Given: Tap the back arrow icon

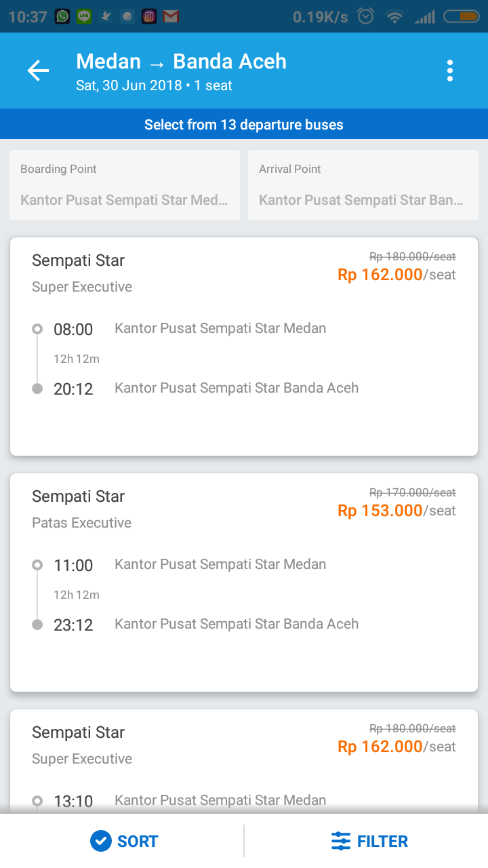Looking at the screenshot, I should point(38,71).
